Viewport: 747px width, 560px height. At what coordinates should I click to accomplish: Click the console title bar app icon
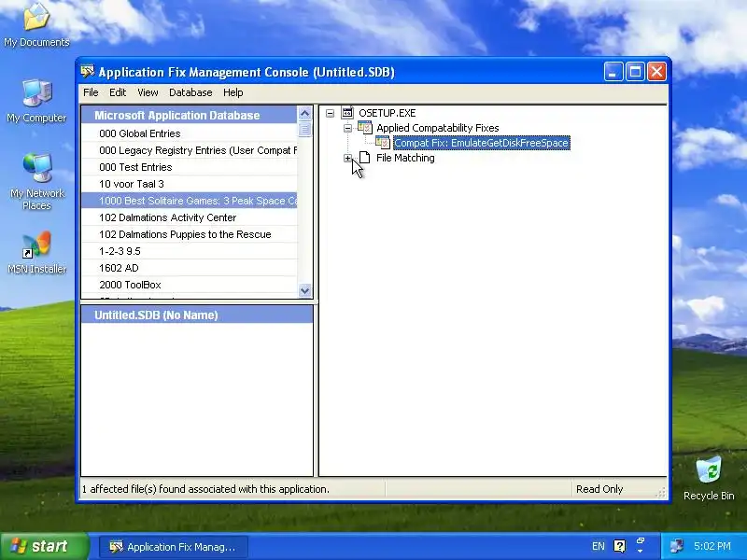click(x=87, y=72)
